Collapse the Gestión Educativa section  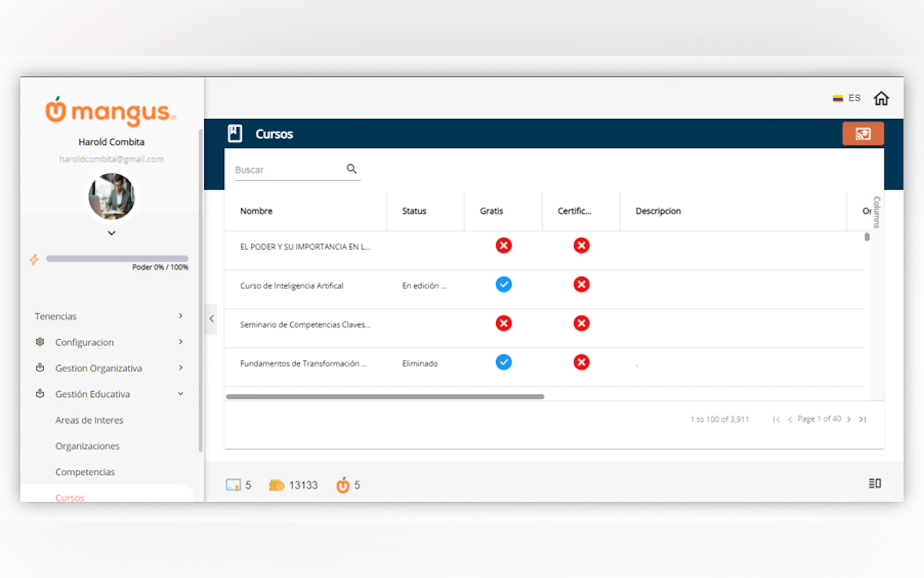180,394
